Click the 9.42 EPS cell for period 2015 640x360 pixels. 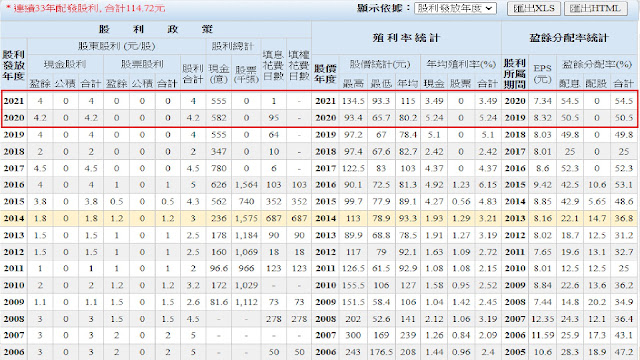click(x=542, y=185)
